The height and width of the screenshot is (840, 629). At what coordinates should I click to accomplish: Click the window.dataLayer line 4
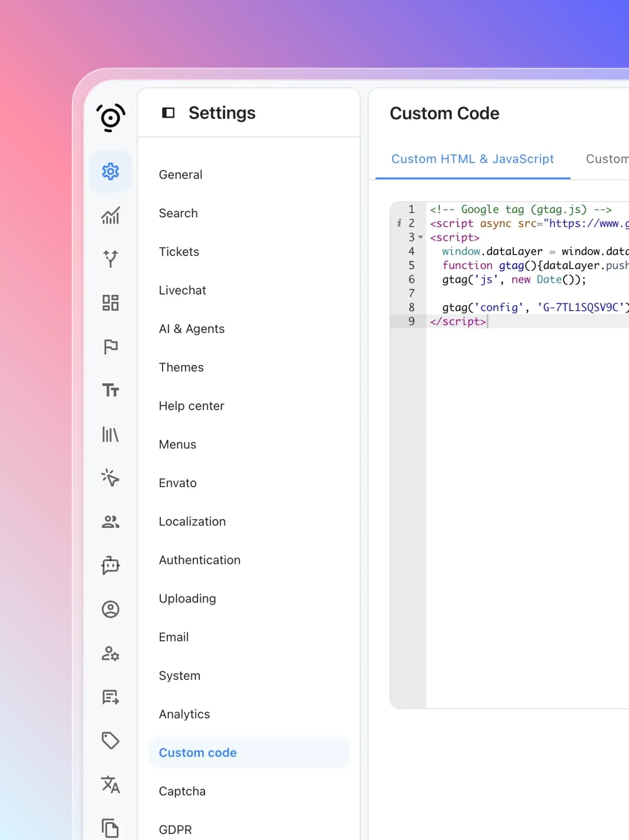click(535, 251)
